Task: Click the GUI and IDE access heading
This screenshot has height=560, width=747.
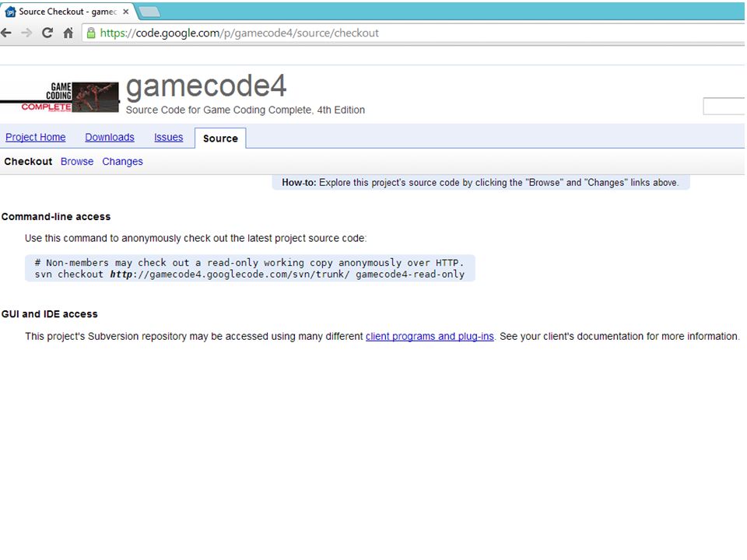Action: tap(50, 313)
